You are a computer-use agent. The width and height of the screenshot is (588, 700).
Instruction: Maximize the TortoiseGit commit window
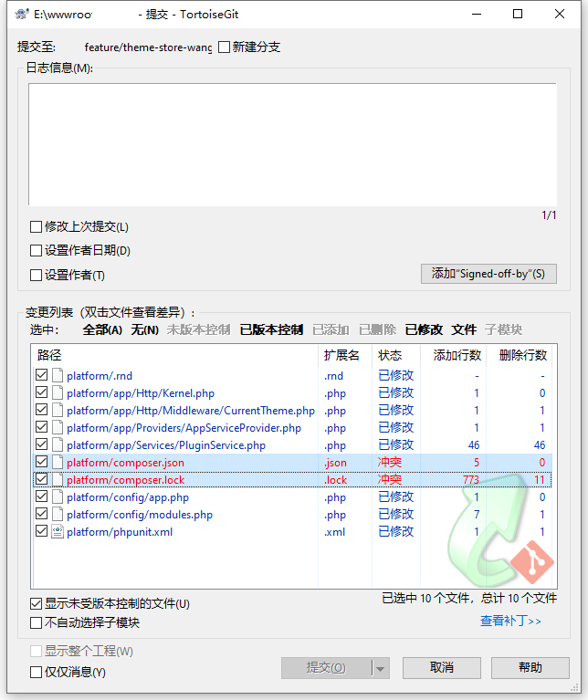click(x=518, y=15)
